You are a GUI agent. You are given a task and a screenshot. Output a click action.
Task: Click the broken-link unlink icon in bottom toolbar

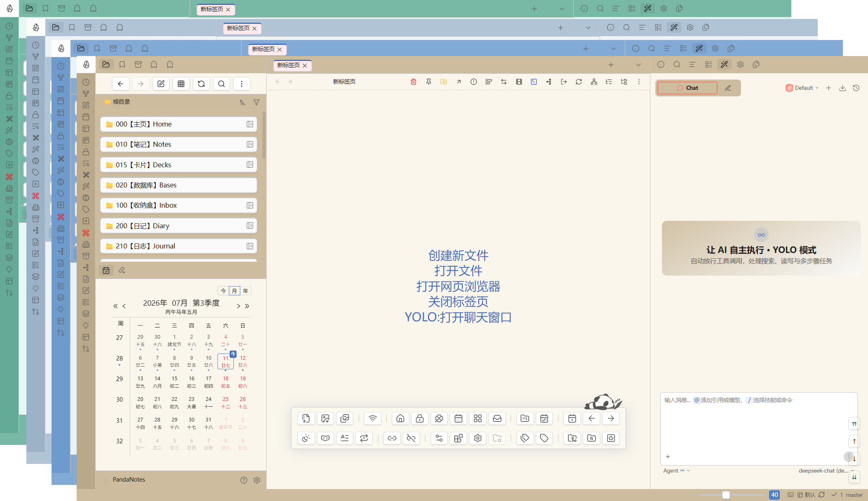tap(411, 438)
